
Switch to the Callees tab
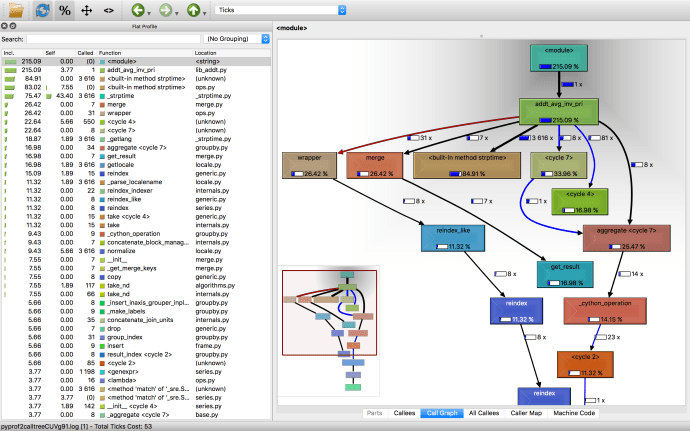click(x=405, y=412)
